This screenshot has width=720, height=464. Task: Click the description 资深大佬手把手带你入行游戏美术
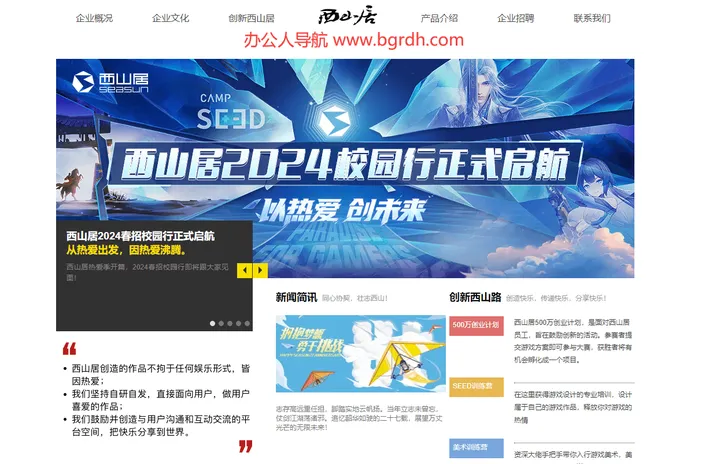coord(573,454)
